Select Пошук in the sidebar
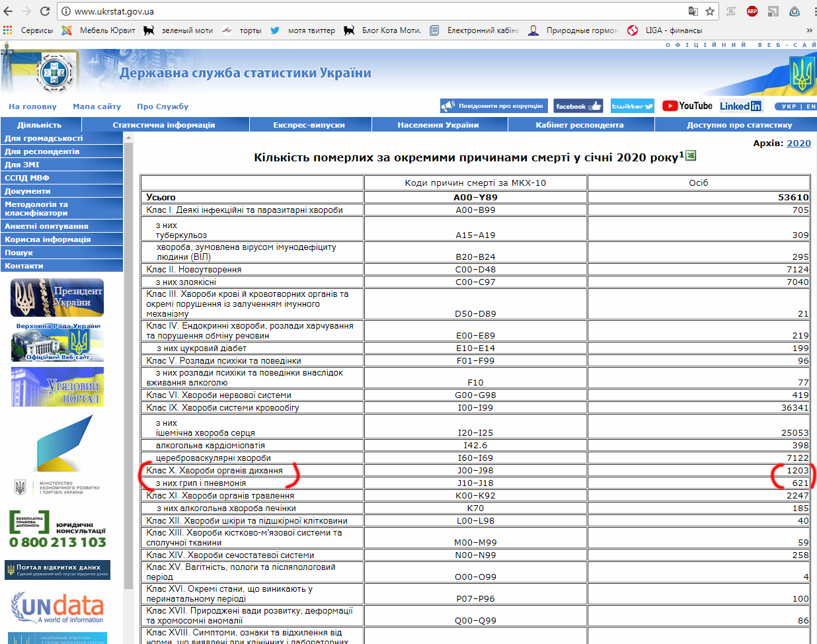The width and height of the screenshot is (817, 644). pos(61,253)
